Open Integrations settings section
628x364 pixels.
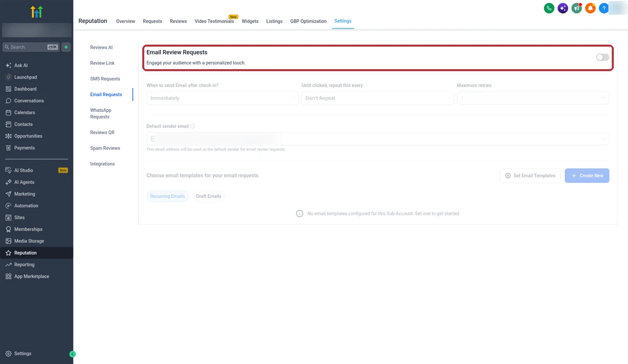[x=103, y=164]
